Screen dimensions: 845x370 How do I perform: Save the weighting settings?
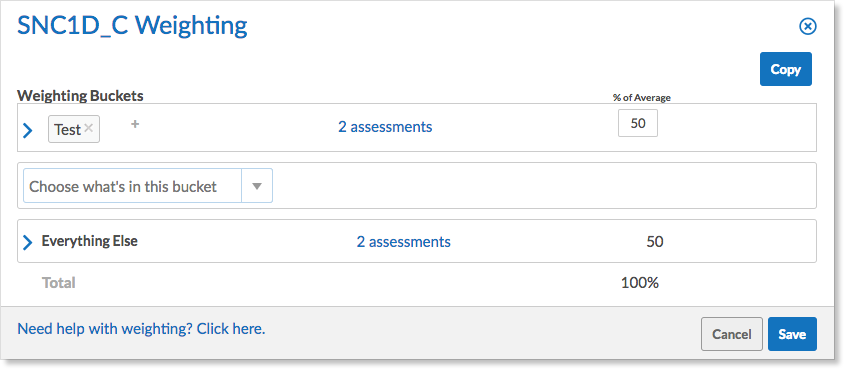pyautogui.click(x=792, y=334)
